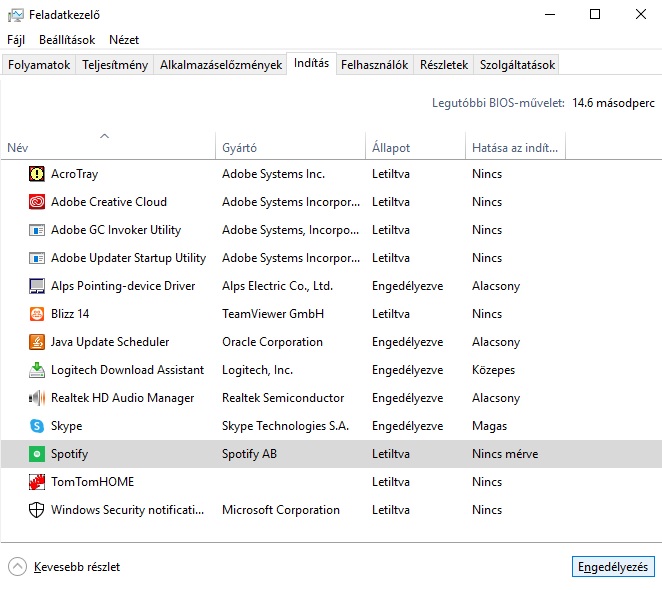Screen dimensions: 662x590
Task: Select the Alps Pointing-device Driver name
Action: click(x=123, y=286)
